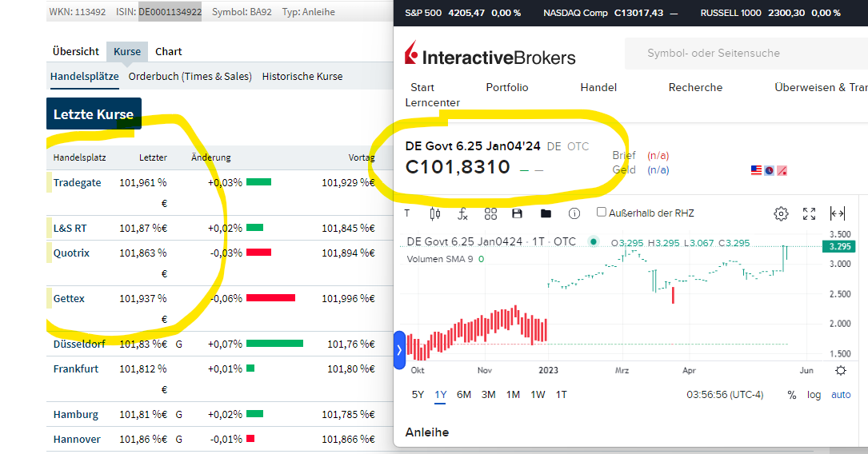Viewport: 868px width, 454px height.
Task: Click the Änderung column header
Action: click(x=211, y=157)
